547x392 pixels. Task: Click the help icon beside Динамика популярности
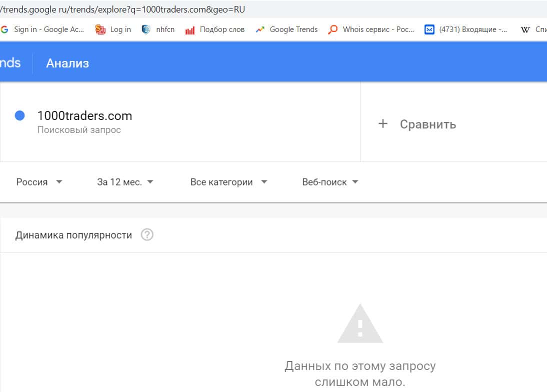point(147,234)
